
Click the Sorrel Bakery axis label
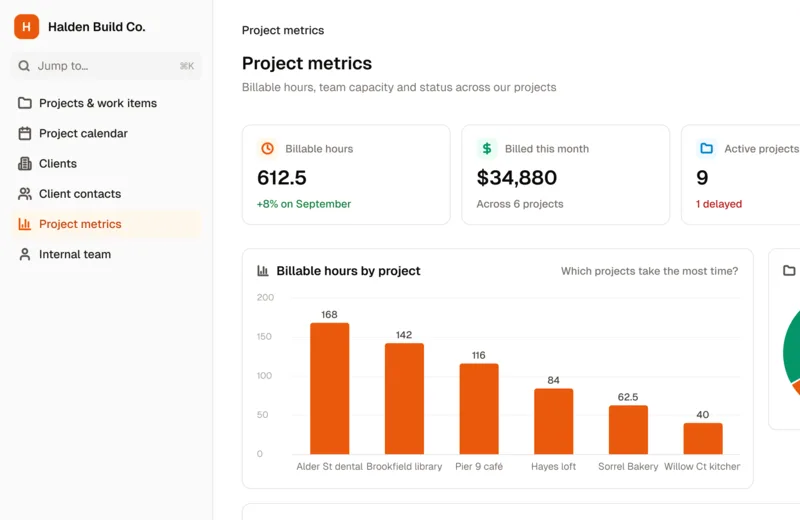point(628,466)
